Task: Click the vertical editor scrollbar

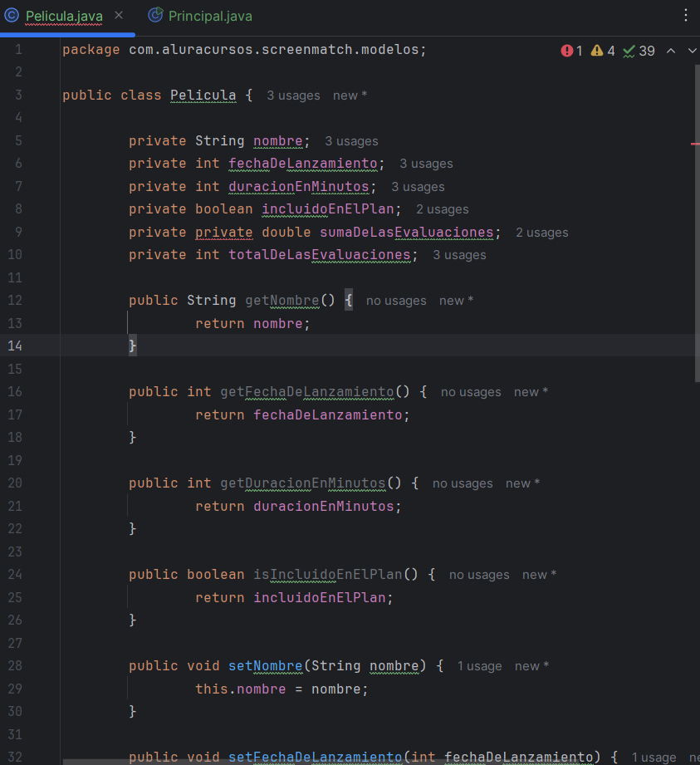Action: [x=697, y=223]
